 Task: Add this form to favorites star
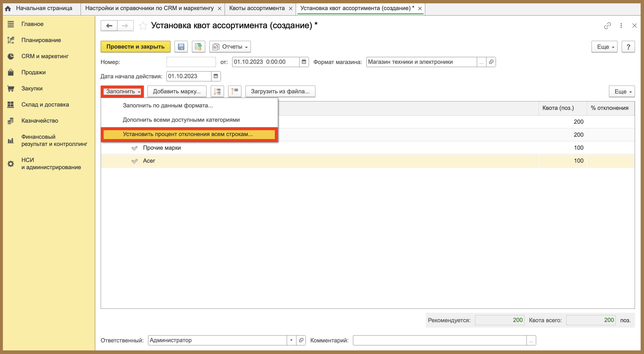click(143, 26)
